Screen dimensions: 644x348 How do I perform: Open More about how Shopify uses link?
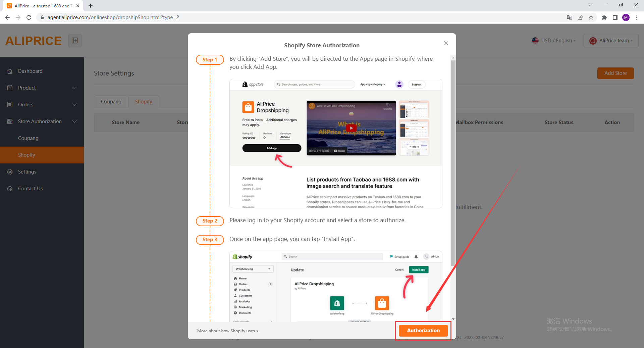pos(228,331)
